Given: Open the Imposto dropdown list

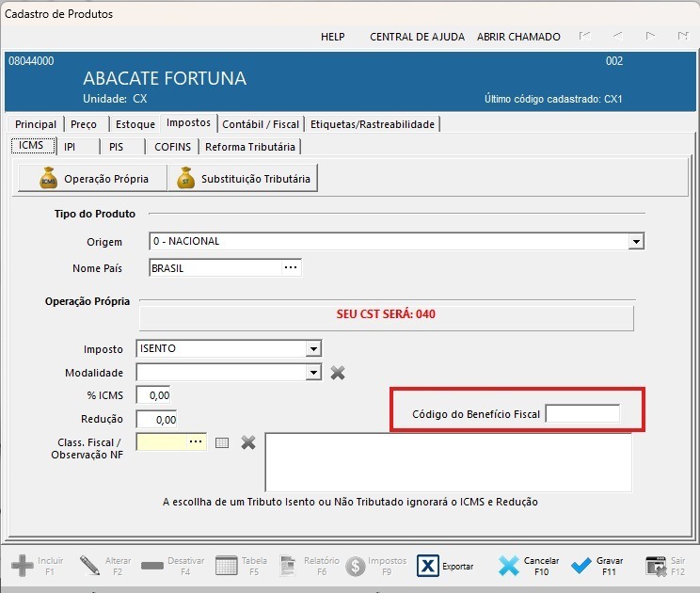Looking at the screenshot, I should (x=313, y=349).
